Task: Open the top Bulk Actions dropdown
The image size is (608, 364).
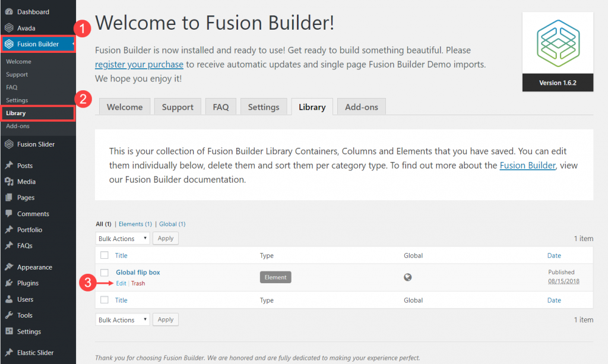Action: (123, 239)
